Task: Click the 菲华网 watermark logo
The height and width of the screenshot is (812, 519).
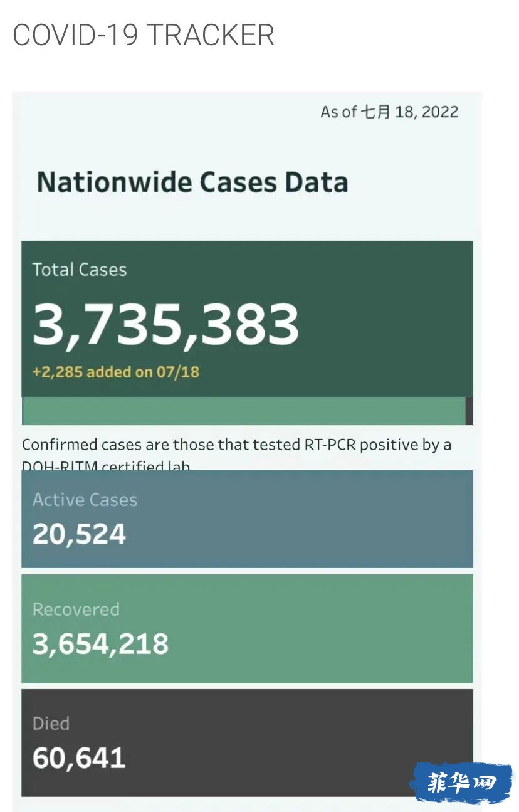Action: point(461,783)
